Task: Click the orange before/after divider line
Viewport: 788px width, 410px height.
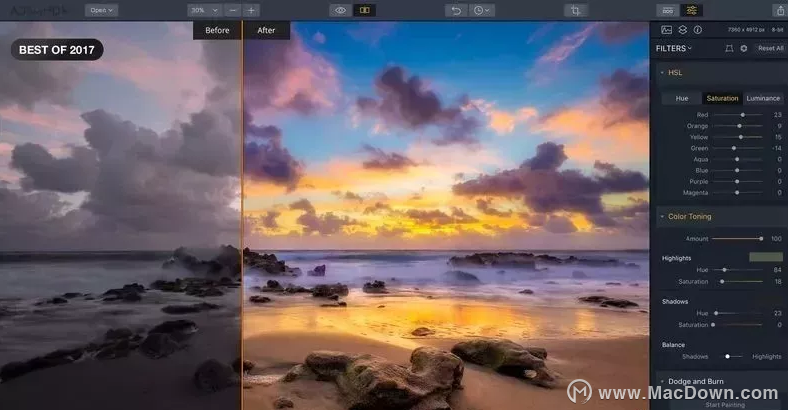Action: coord(242,216)
